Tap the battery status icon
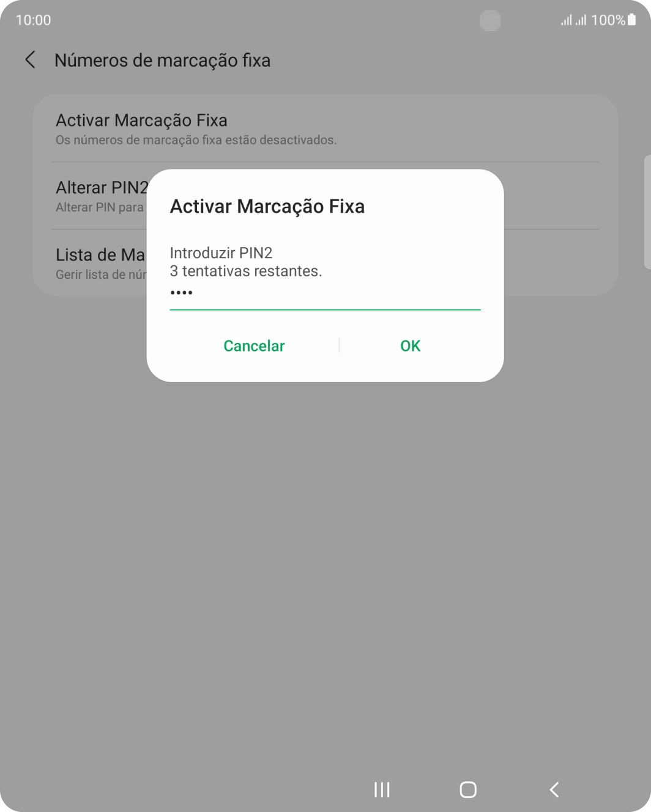Viewport: 651px width, 812px height. point(633,20)
